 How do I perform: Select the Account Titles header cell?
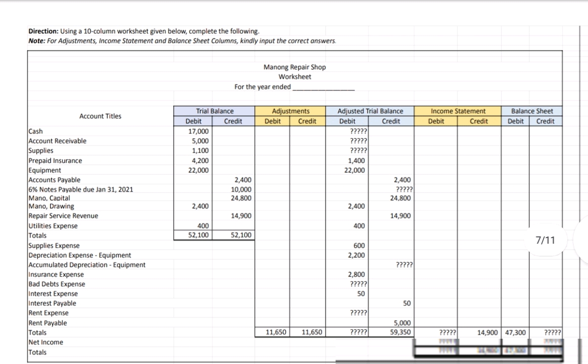click(x=100, y=116)
